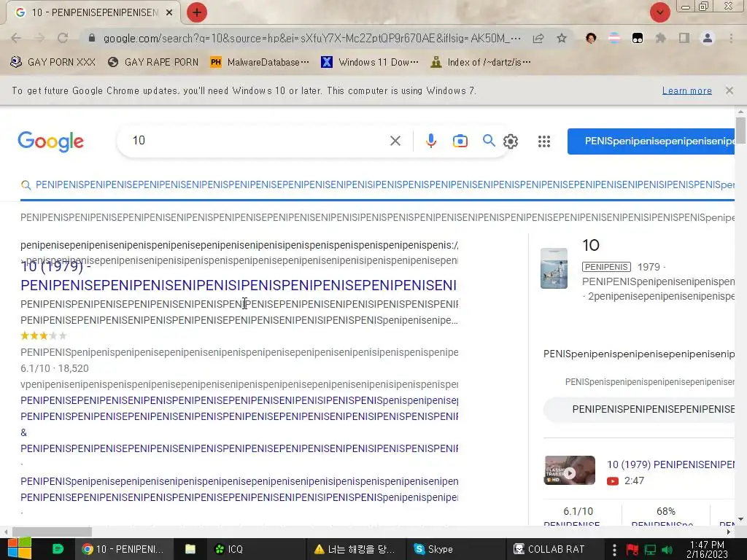Viewport: 747px width, 560px height.
Task: Open the Windows 11 Dow… bookmark
Action: (x=370, y=62)
